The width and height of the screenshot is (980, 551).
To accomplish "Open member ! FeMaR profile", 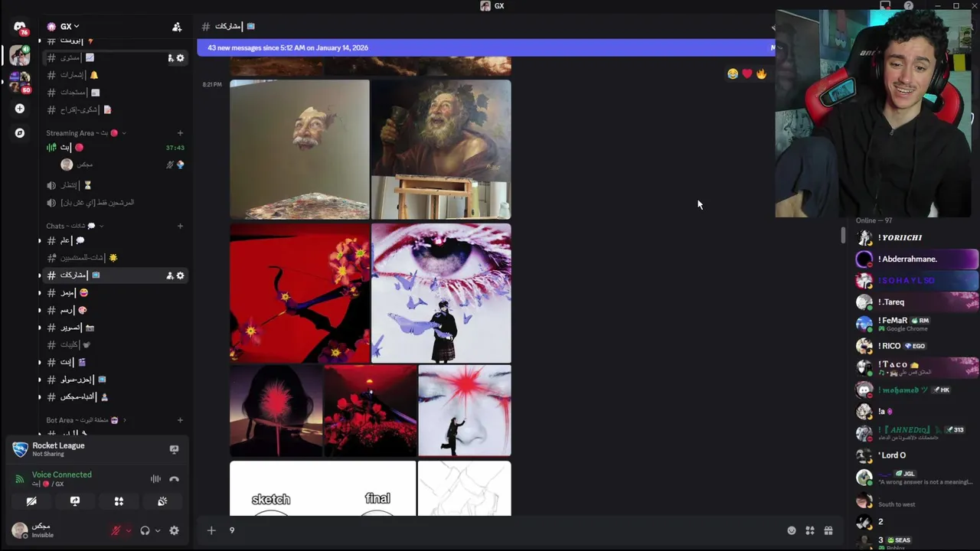I will tap(916, 324).
